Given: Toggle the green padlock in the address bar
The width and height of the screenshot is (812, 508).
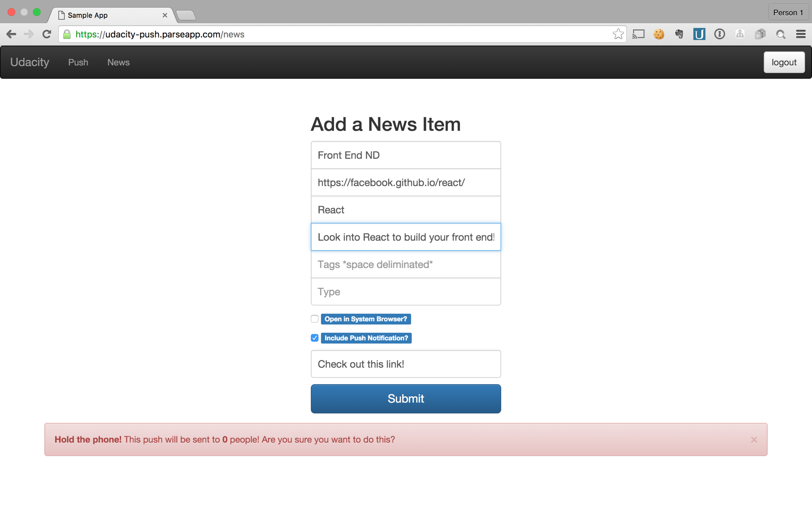Looking at the screenshot, I should (67, 34).
